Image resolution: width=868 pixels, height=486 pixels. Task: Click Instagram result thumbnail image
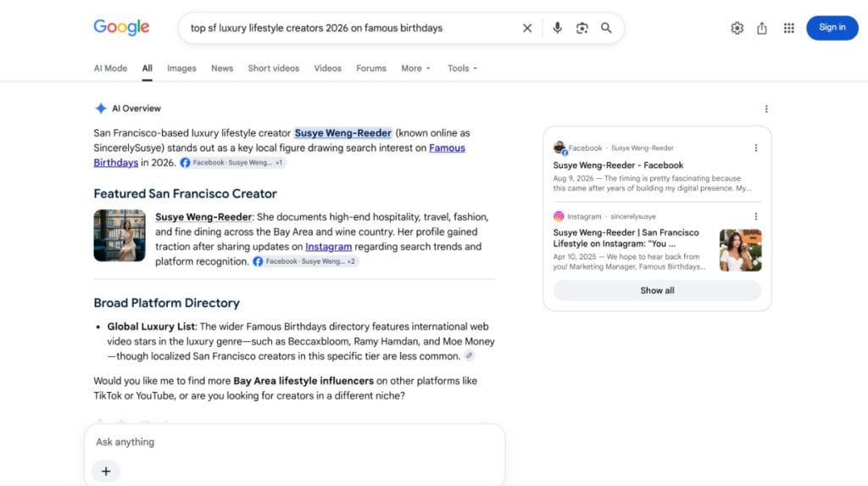740,250
